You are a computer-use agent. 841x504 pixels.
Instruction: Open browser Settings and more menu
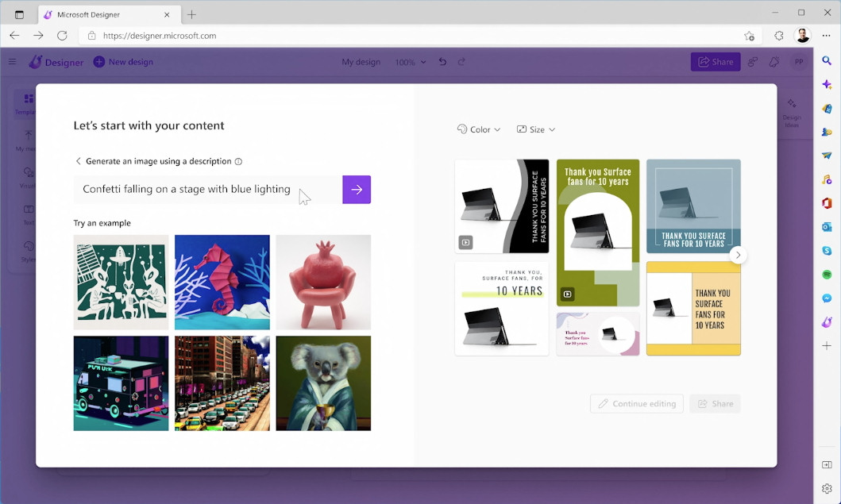tap(827, 36)
